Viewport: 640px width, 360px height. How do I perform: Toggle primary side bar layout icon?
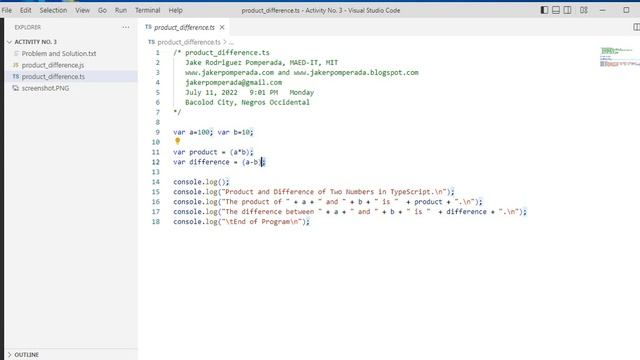pyautogui.click(x=544, y=10)
